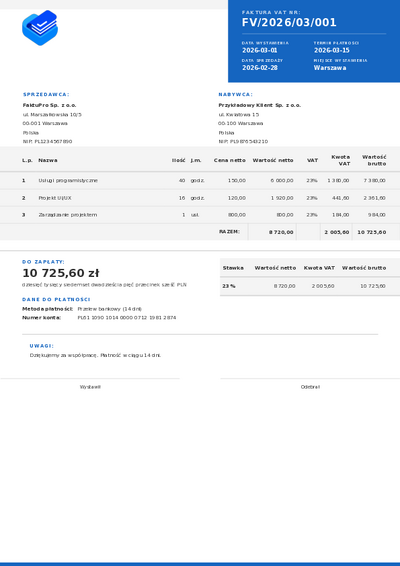Click the 'L.p.' column header

[27, 160]
